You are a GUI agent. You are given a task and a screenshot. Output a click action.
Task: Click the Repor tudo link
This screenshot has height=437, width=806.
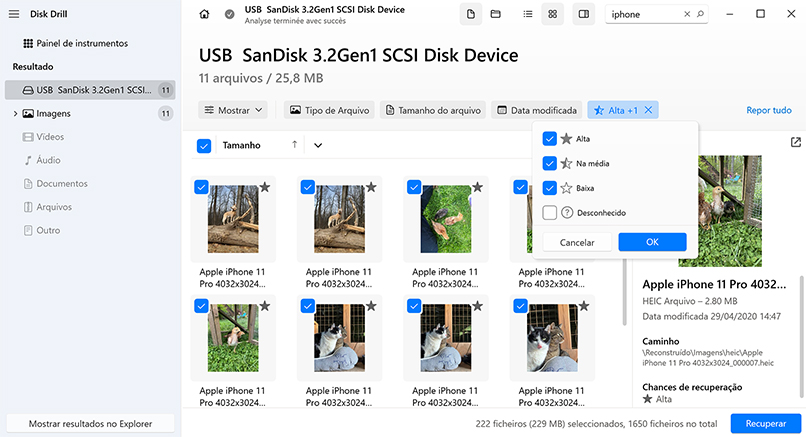click(768, 110)
